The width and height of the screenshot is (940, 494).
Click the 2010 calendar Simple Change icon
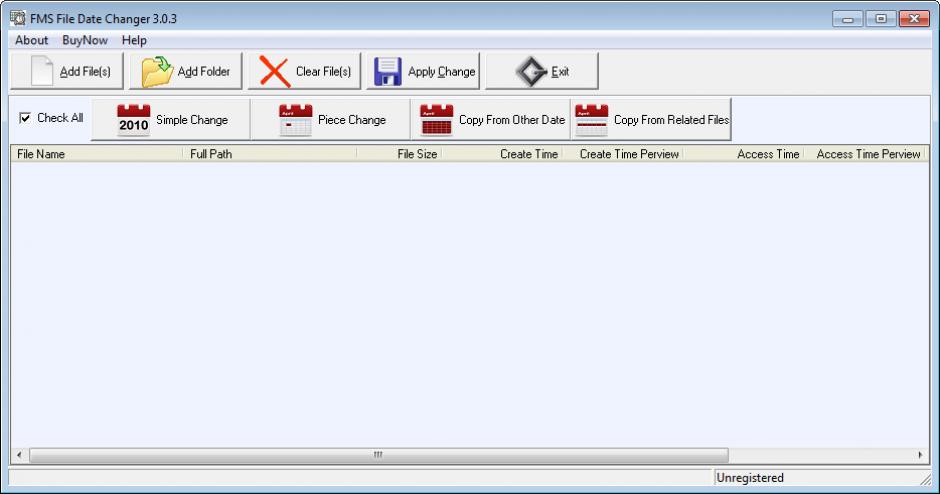pos(133,120)
